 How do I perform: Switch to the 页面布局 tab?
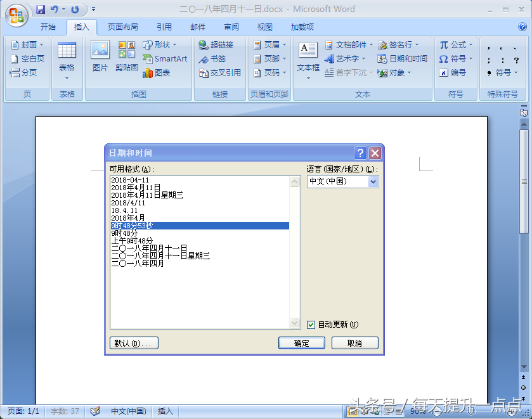(x=123, y=27)
